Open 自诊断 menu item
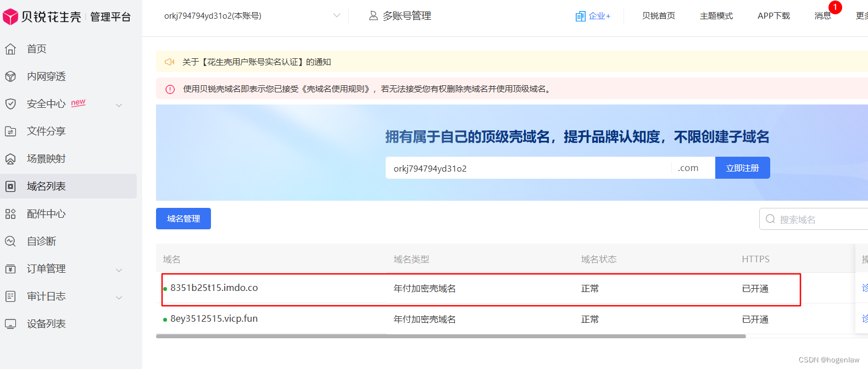Image resolution: width=868 pixels, height=369 pixels. [42, 241]
